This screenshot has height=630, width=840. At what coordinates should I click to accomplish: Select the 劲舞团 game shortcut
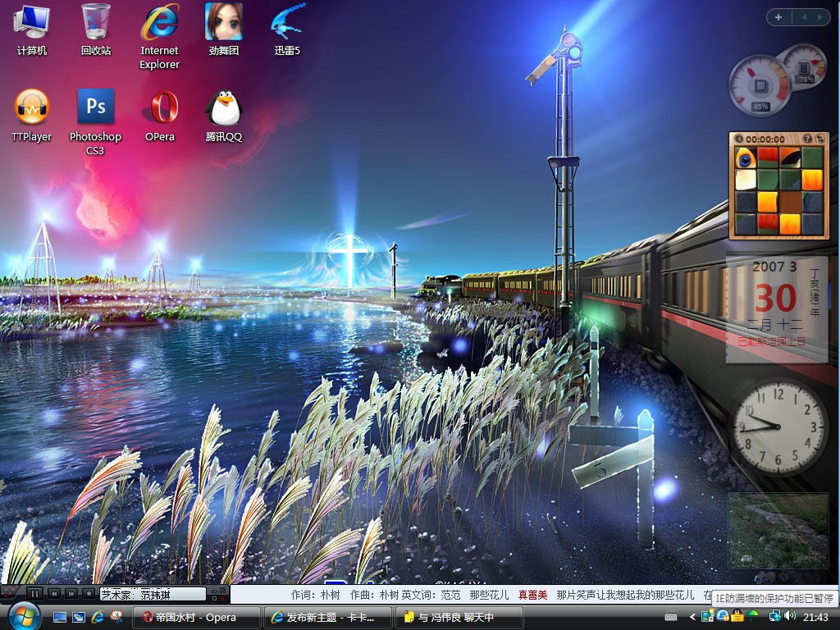(x=223, y=28)
